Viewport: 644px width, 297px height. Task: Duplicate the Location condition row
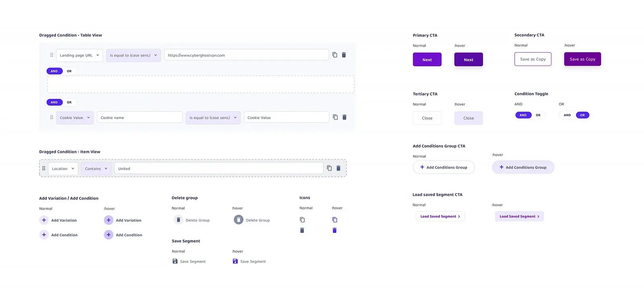[329, 168]
